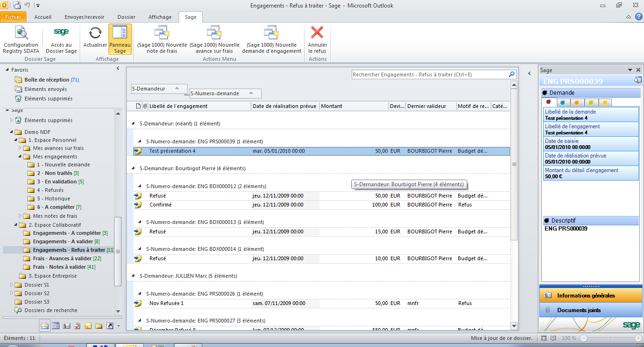Open the Affichage ribbon tab
The height and width of the screenshot is (347, 644).
click(160, 17)
